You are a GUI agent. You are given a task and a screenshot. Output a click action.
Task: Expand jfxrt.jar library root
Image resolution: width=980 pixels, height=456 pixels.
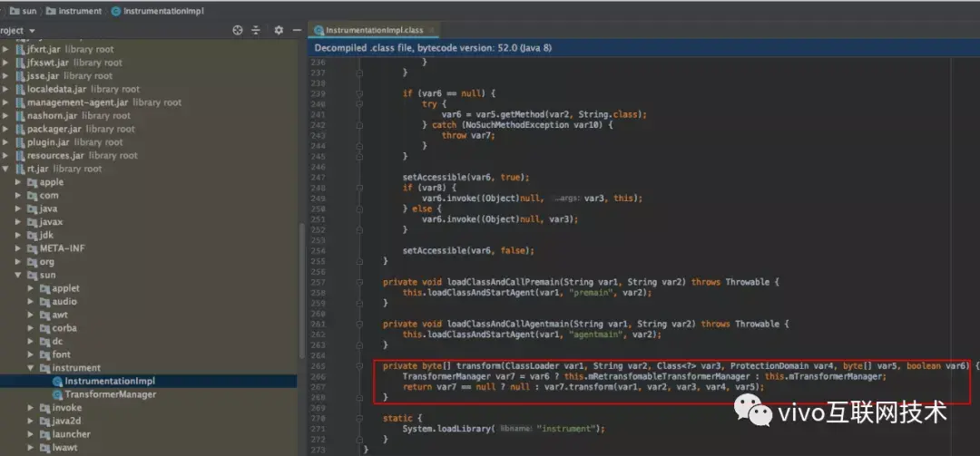point(5,49)
